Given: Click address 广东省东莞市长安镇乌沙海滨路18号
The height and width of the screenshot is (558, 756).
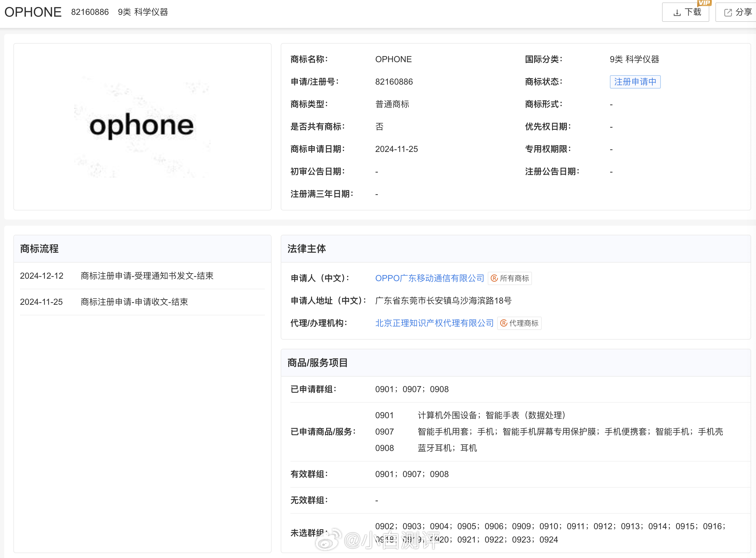Looking at the screenshot, I should pyautogui.click(x=443, y=301).
